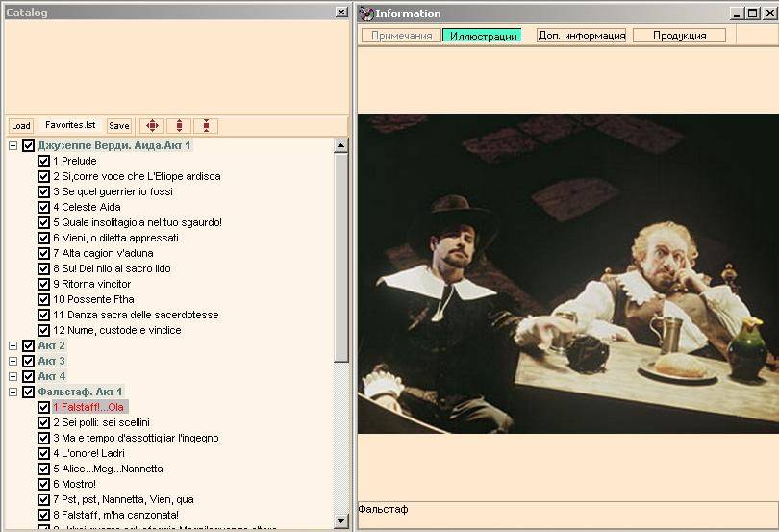Viewport: 779px width, 532px height.
Task: Expand the Акт 3 node
Action: [13, 361]
